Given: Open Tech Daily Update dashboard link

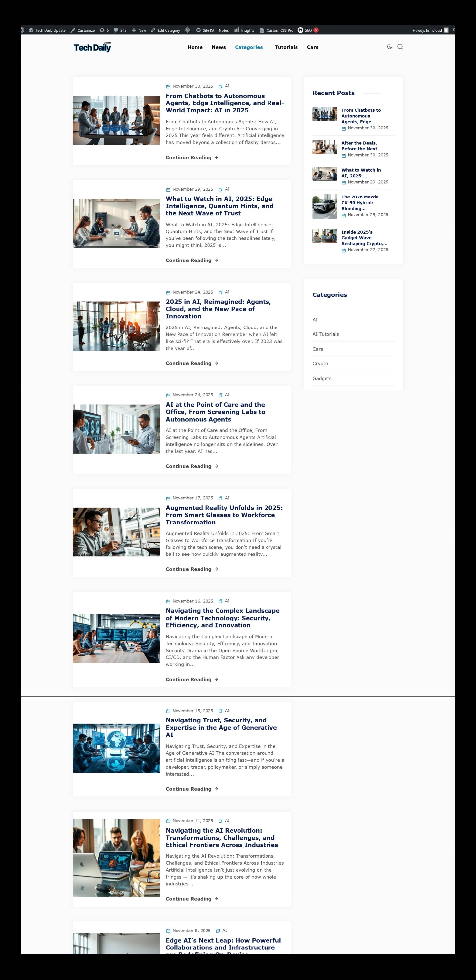Looking at the screenshot, I should coord(47,30).
